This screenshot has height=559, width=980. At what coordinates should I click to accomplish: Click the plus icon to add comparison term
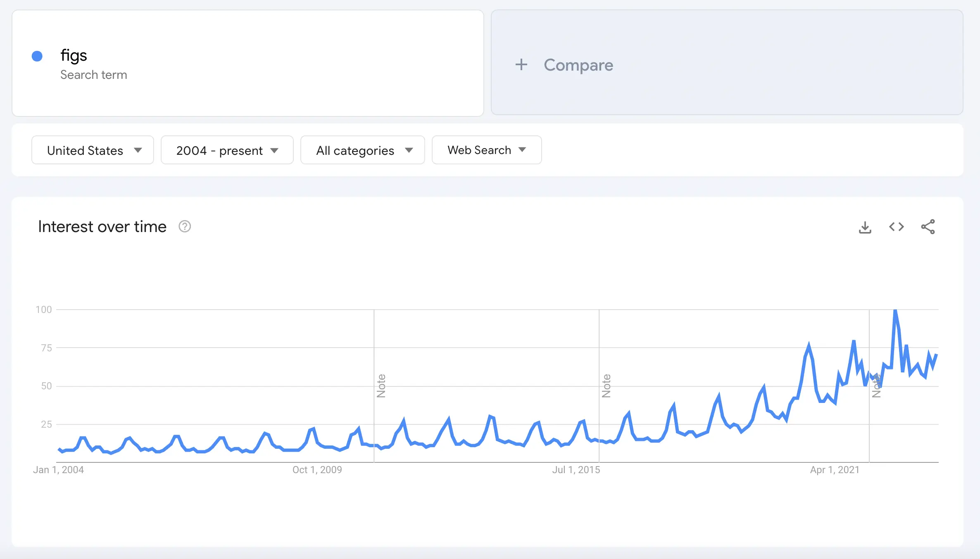click(x=521, y=64)
